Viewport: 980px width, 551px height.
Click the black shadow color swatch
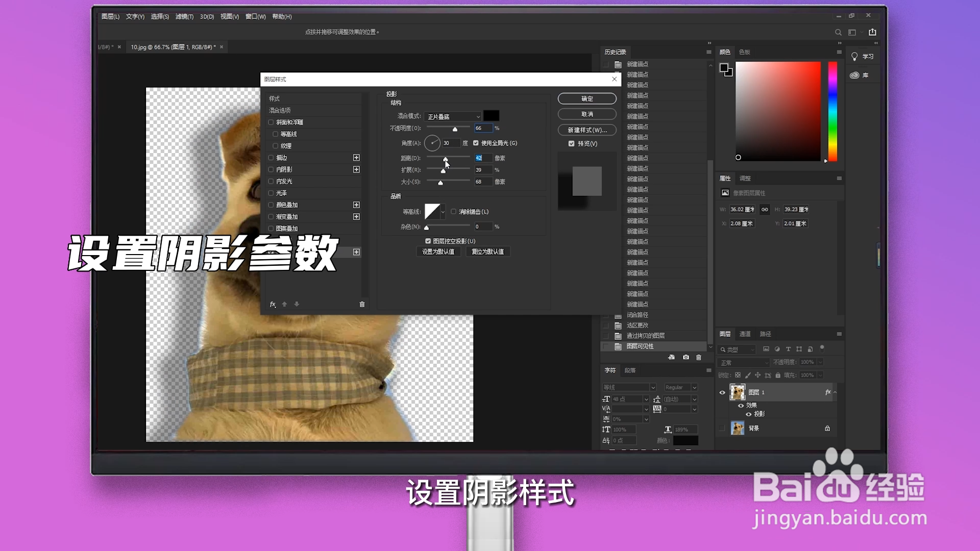point(491,116)
